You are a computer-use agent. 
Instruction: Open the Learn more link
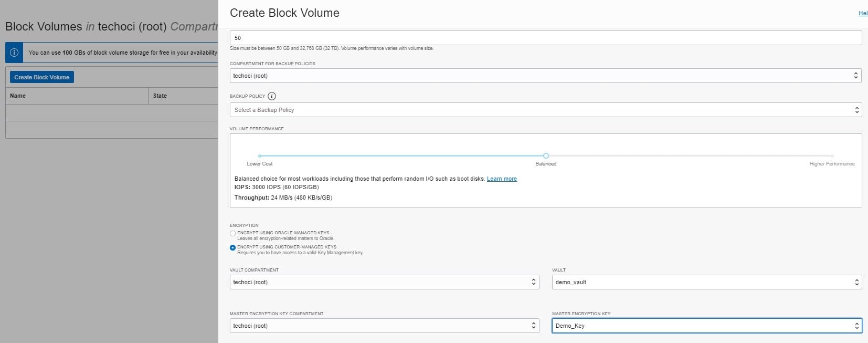click(x=502, y=179)
